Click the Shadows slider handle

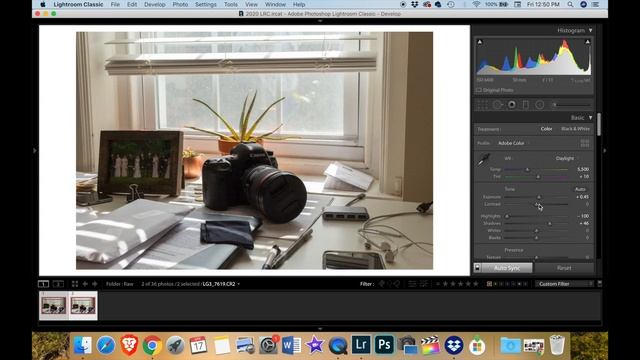point(550,224)
